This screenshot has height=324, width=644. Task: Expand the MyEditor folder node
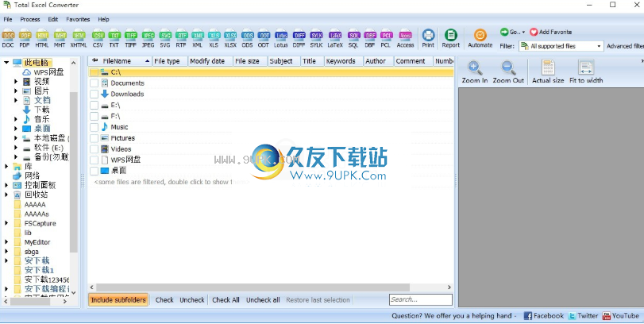click(6, 242)
